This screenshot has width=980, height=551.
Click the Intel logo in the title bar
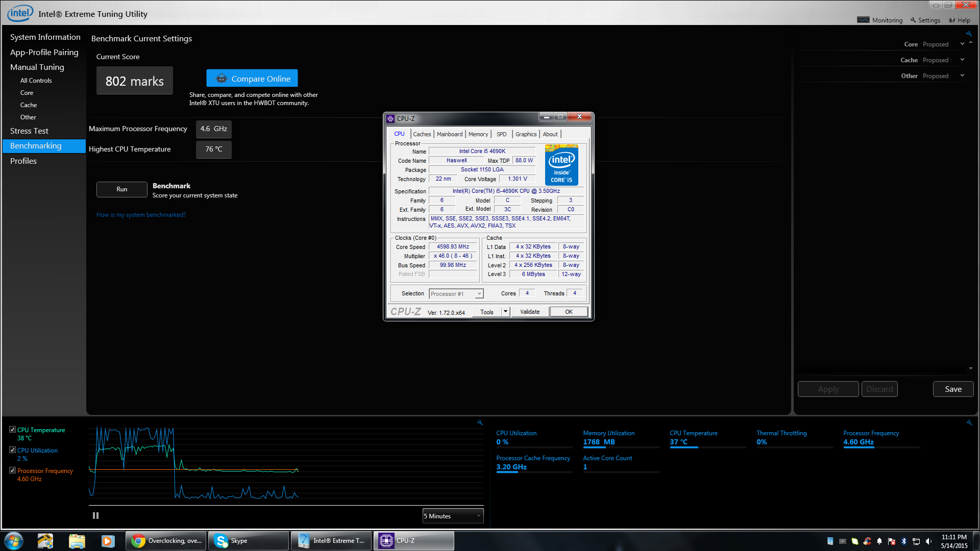click(x=20, y=13)
